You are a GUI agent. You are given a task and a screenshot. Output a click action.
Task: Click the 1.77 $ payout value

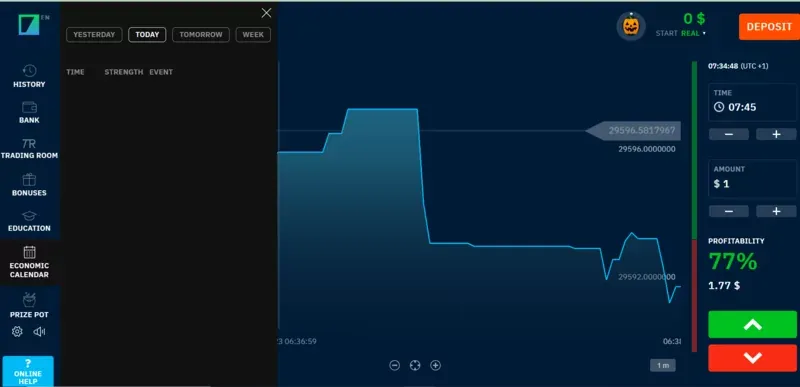[x=724, y=286]
